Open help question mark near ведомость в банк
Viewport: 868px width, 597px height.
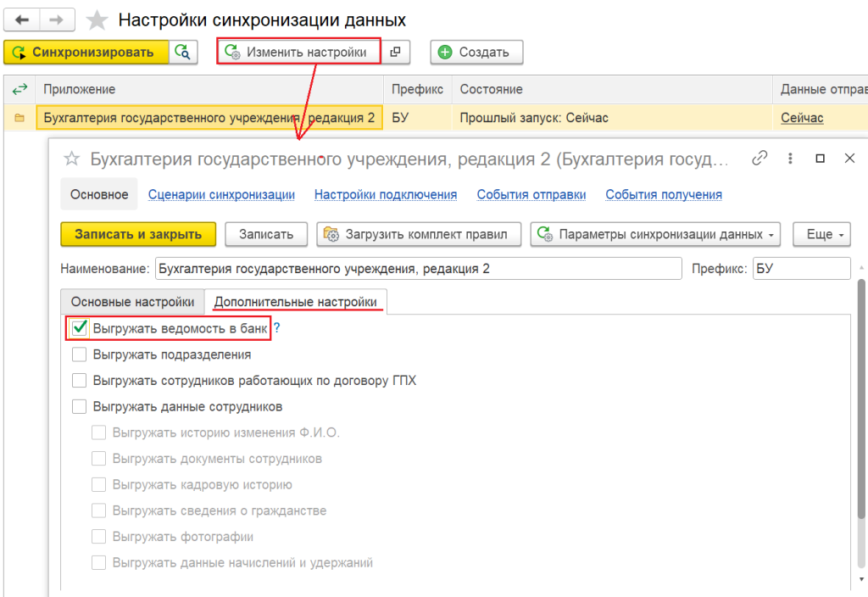277,328
